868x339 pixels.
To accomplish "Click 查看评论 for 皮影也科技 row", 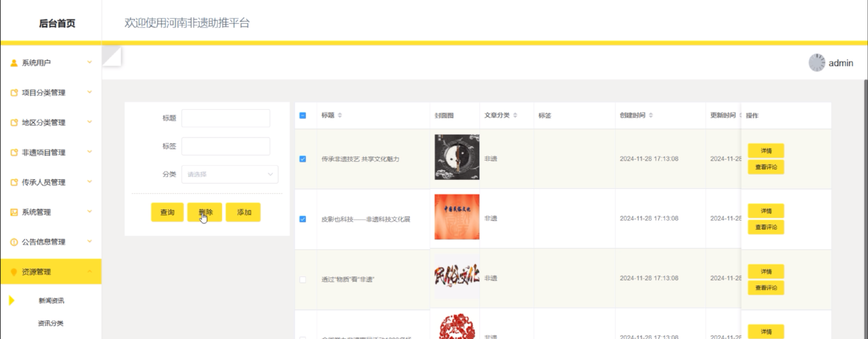I will [x=766, y=227].
